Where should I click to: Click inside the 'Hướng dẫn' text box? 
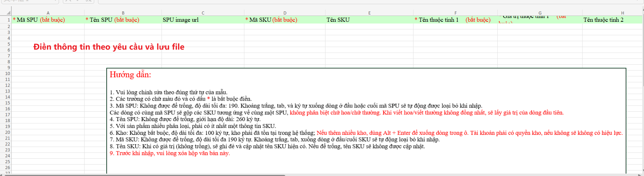tap(366, 163)
